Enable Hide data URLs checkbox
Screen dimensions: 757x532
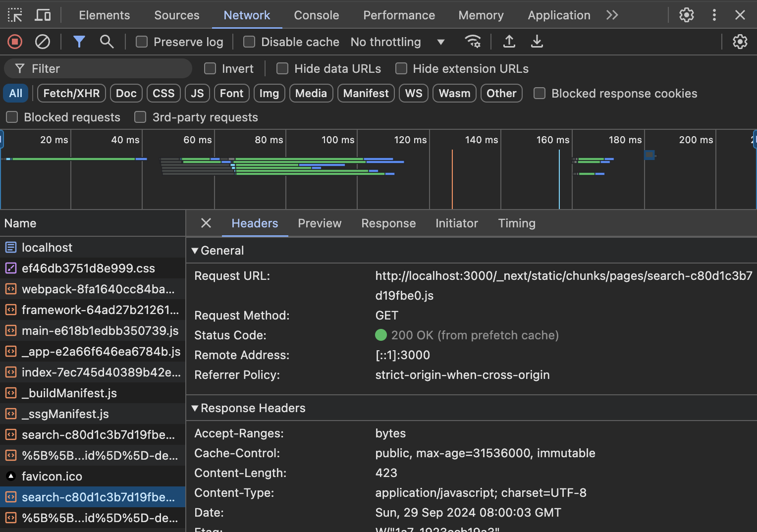click(282, 69)
